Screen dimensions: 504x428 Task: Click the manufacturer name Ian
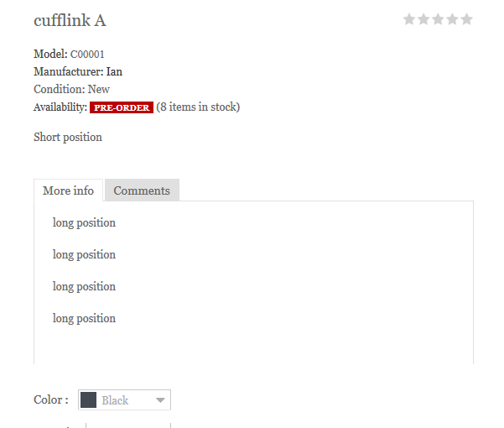tap(114, 71)
